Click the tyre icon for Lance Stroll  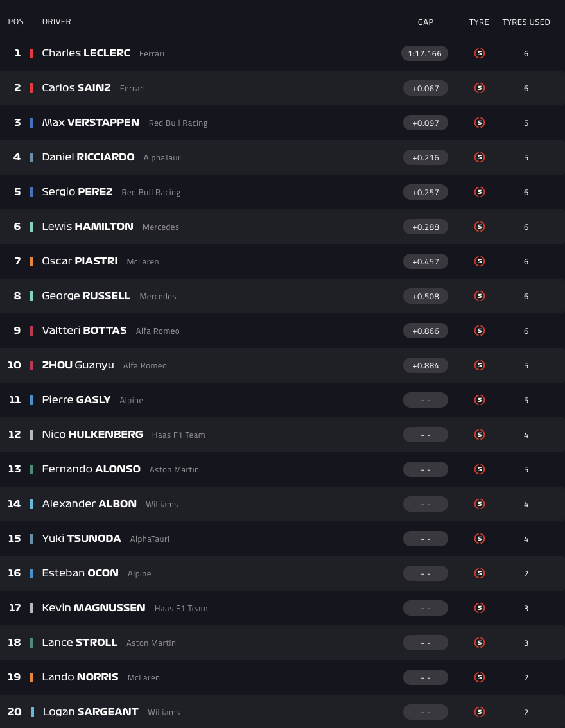479,643
